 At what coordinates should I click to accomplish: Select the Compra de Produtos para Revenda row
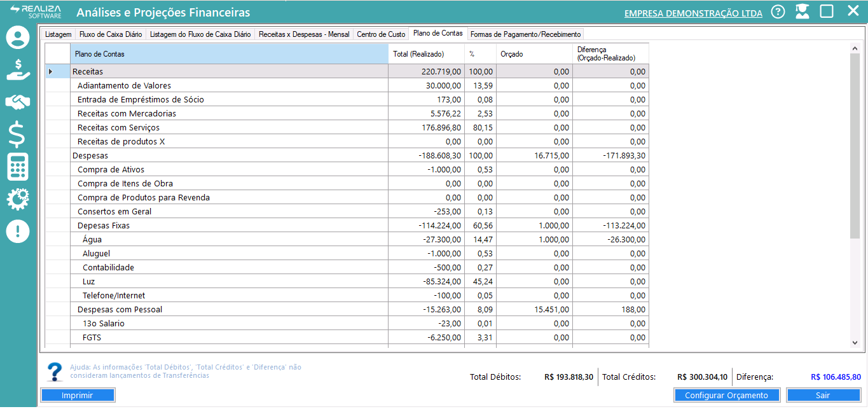347,198
